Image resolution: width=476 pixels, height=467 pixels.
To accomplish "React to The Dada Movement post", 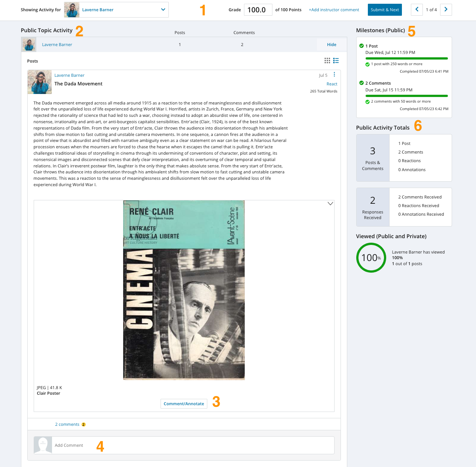I will tap(332, 84).
